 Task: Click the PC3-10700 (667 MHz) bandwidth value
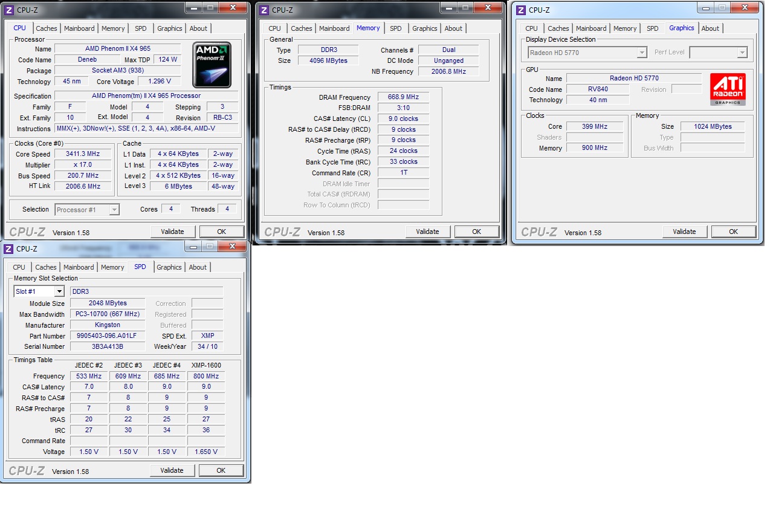coord(108,314)
